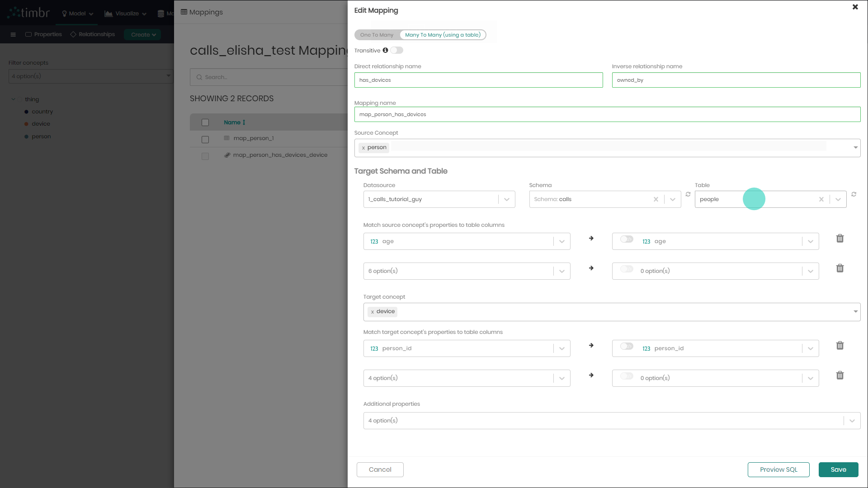The image size is (868, 488).
Task: Open the 0 option(s) source column dropdown
Action: tap(810, 271)
